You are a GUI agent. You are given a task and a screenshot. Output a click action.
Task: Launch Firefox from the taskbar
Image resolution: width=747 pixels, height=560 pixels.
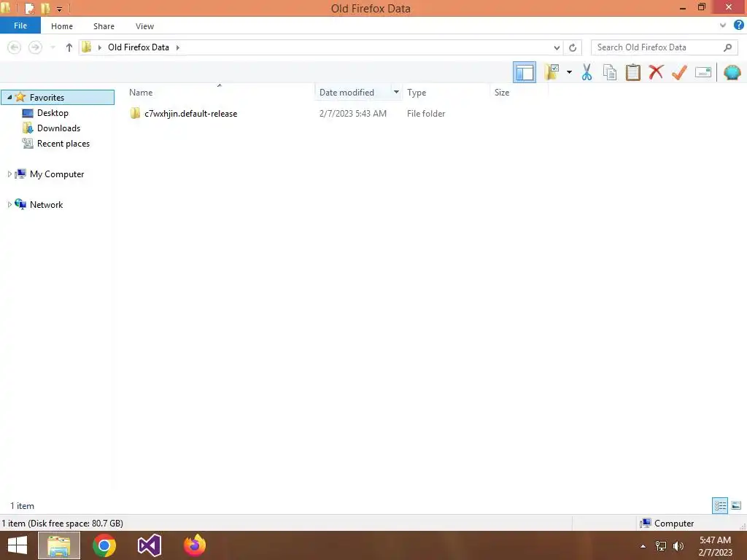[x=194, y=545]
